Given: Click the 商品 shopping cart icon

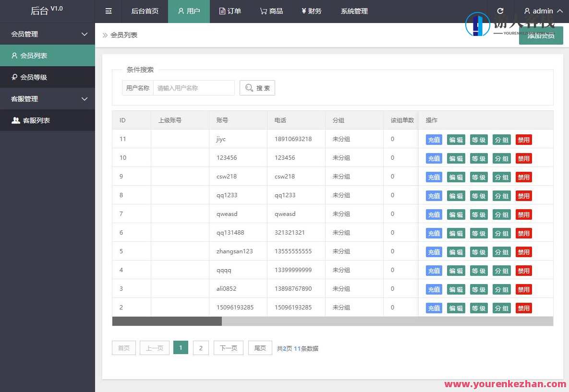Looking at the screenshot, I should point(271,11).
